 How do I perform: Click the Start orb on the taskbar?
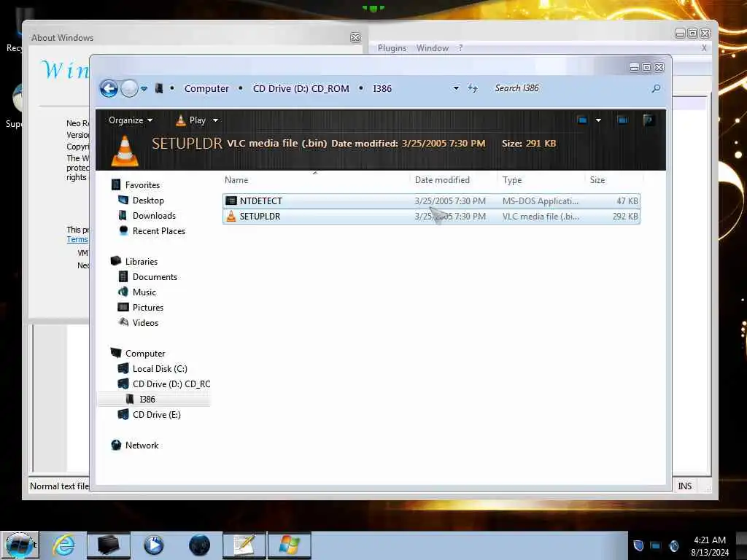click(19, 545)
